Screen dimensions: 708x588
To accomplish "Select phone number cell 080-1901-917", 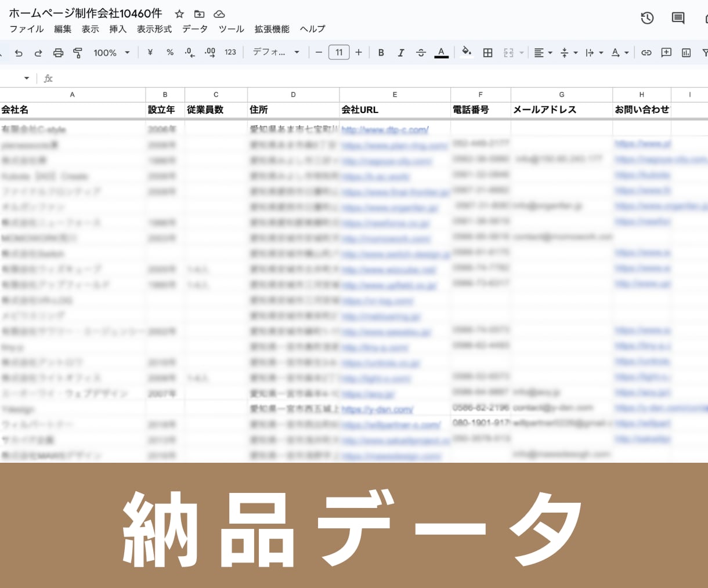I will 481,424.
